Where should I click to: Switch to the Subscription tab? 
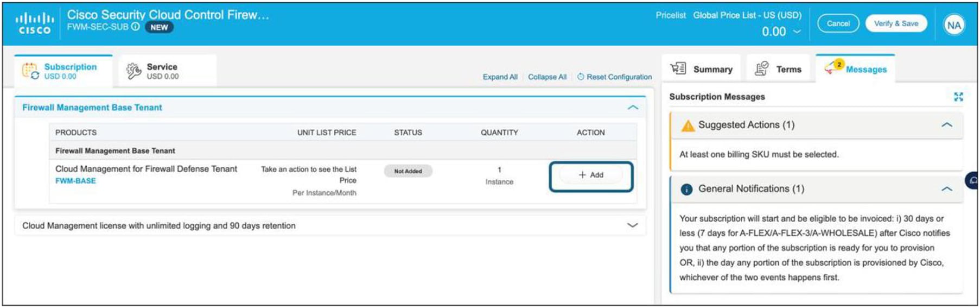point(63,71)
